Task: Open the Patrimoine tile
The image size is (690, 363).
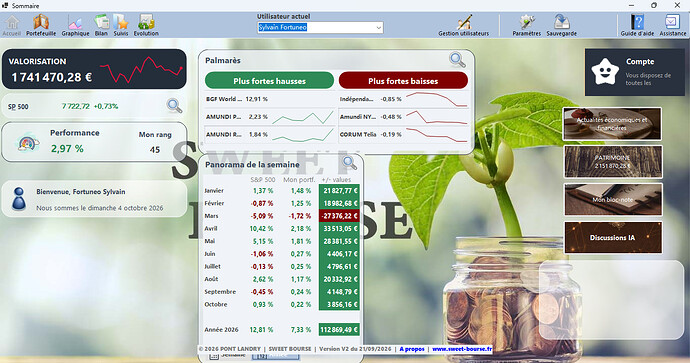Action: pyautogui.click(x=613, y=161)
